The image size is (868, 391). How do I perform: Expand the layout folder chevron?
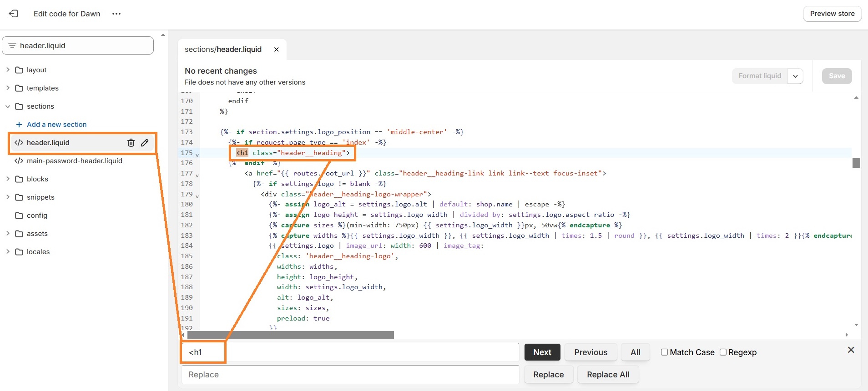[8, 70]
